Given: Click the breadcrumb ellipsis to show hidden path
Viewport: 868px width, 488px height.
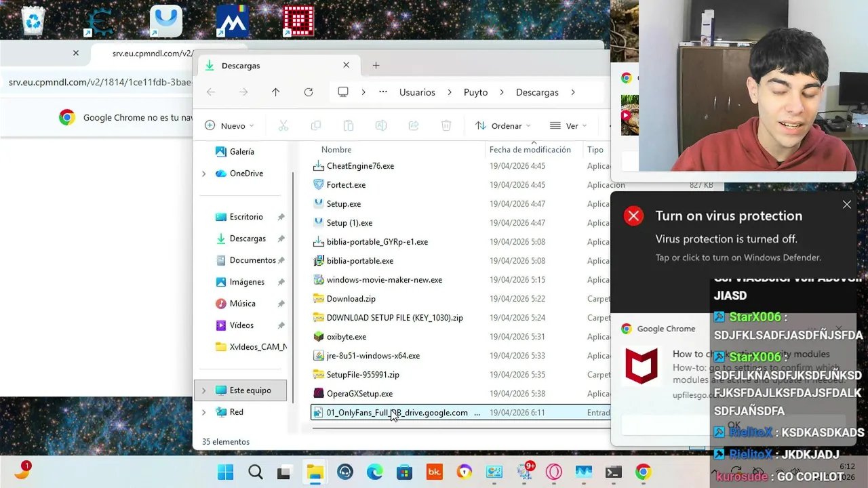Looking at the screenshot, I should click(x=383, y=92).
